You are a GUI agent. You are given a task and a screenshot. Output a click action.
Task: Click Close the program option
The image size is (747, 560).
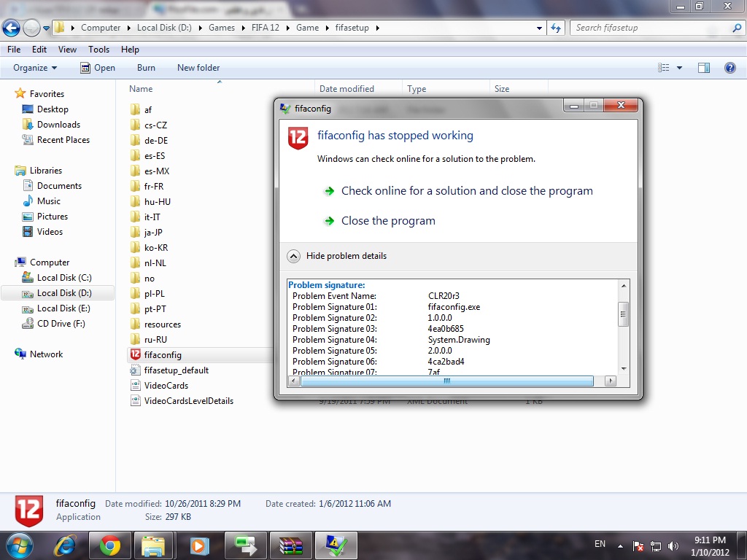[x=388, y=221]
